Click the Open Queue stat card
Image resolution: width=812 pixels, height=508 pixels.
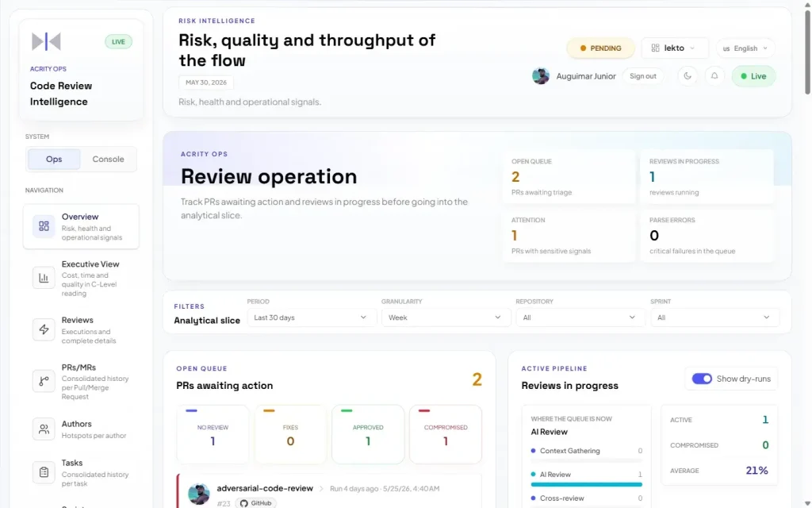pyautogui.click(x=569, y=177)
